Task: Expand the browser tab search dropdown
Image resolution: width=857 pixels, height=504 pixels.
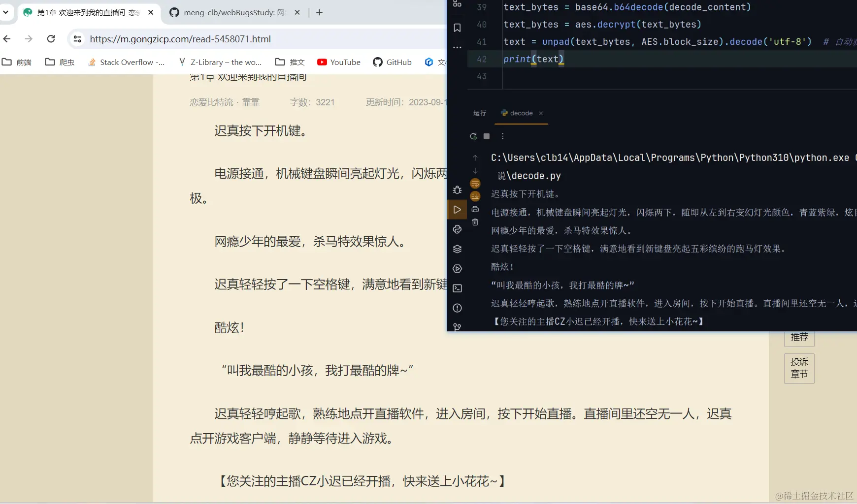Action: coord(6,12)
